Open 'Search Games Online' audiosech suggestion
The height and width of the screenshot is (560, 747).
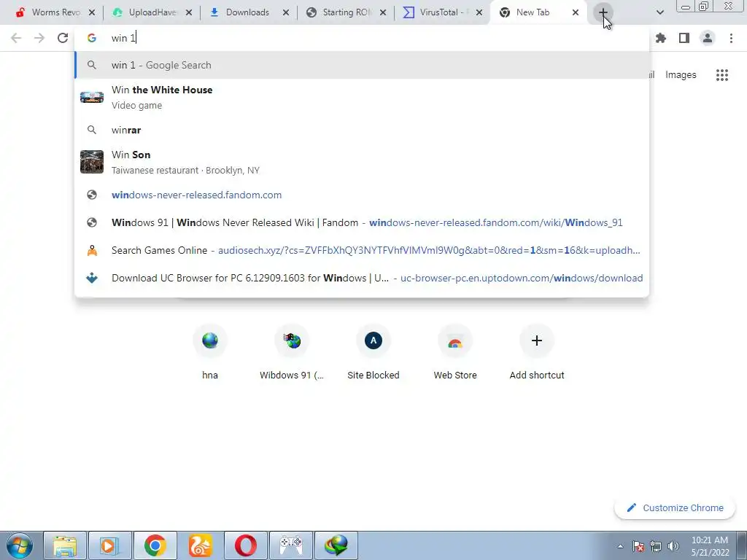(x=362, y=250)
